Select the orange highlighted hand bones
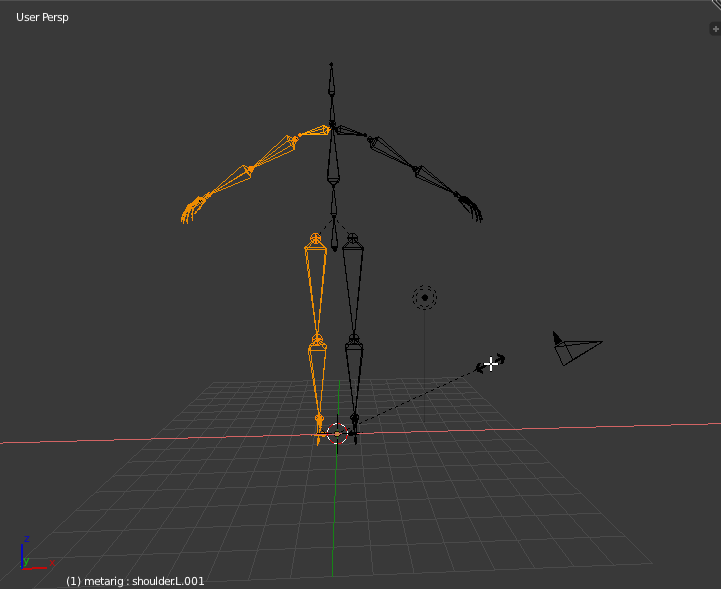 coord(193,210)
